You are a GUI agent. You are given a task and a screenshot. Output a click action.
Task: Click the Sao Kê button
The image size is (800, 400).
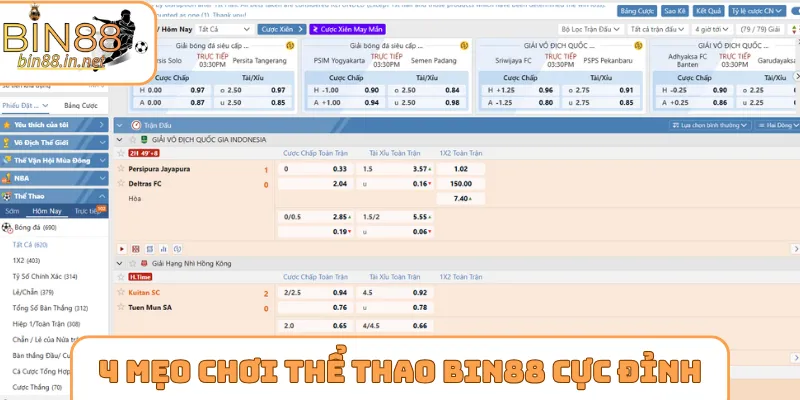click(x=675, y=11)
